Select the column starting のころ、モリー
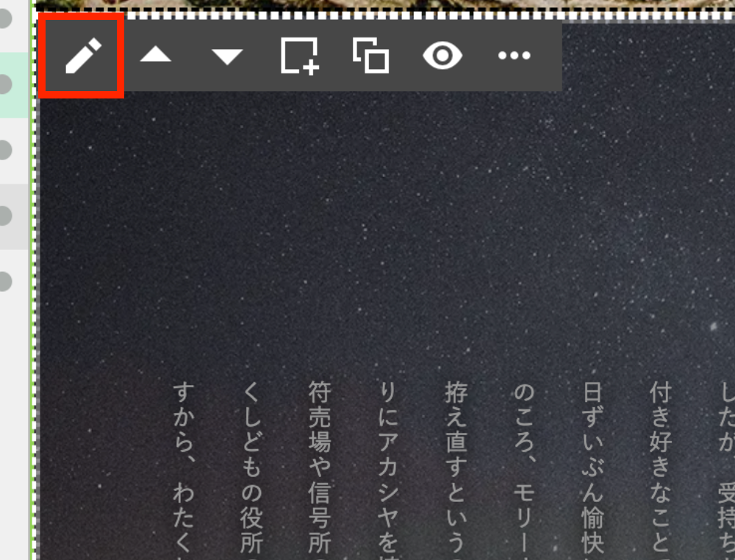The width and height of the screenshot is (735, 560). click(x=524, y=469)
